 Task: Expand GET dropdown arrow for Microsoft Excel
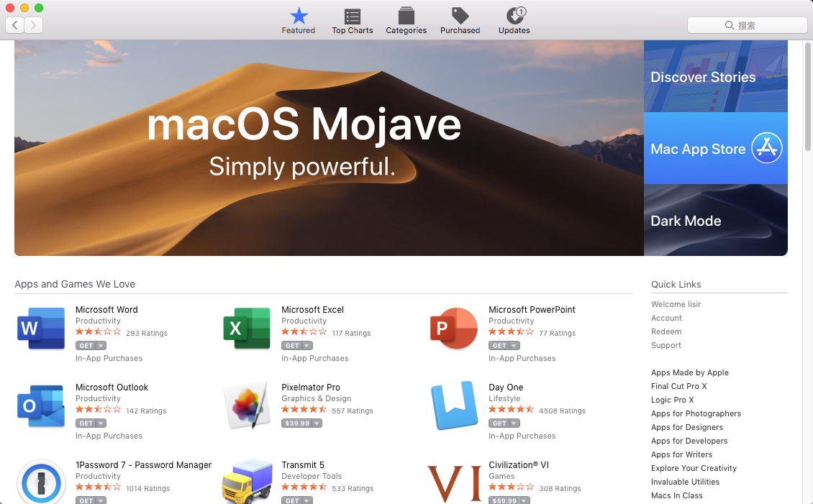coord(307,346)
